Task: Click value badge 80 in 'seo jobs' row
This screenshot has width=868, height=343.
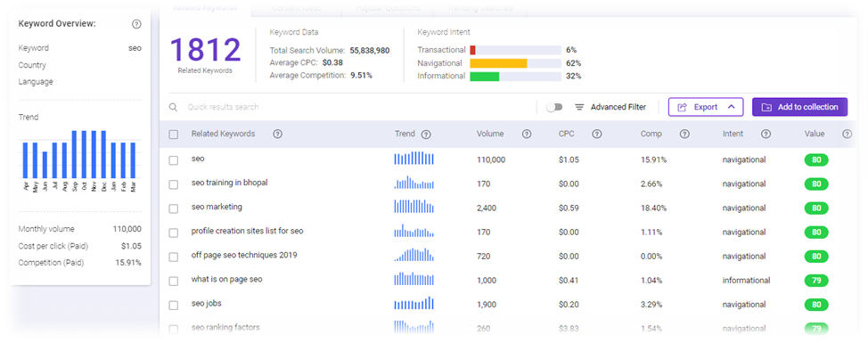Action: 816,305
